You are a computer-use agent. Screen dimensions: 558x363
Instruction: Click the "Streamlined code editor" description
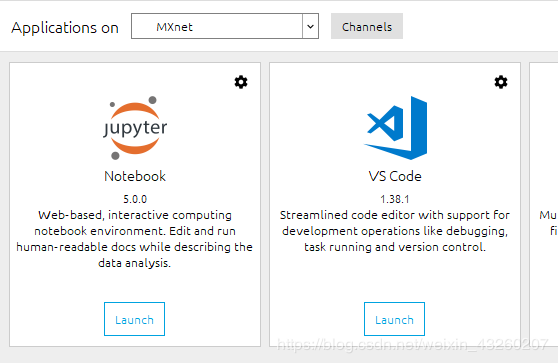click(395, 231)
